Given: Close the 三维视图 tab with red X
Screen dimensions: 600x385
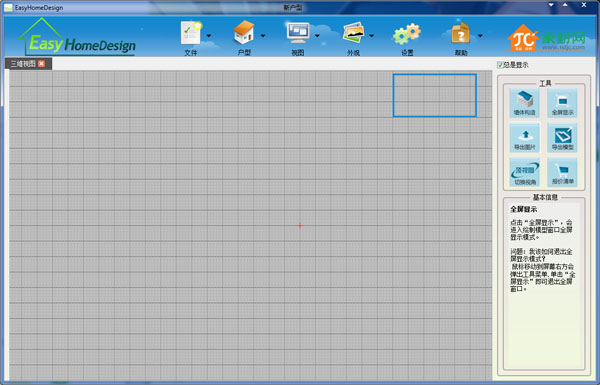Looking at the screenshot, I should coord(42,64).
